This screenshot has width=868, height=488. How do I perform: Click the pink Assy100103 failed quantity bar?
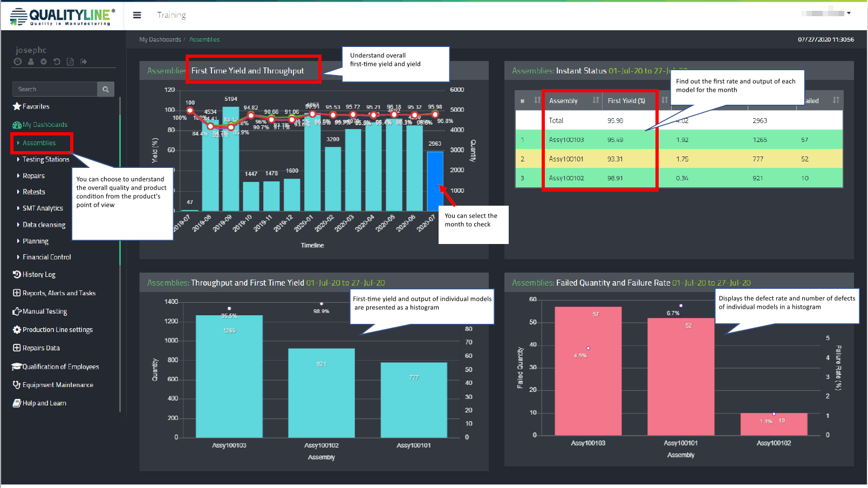588,371
